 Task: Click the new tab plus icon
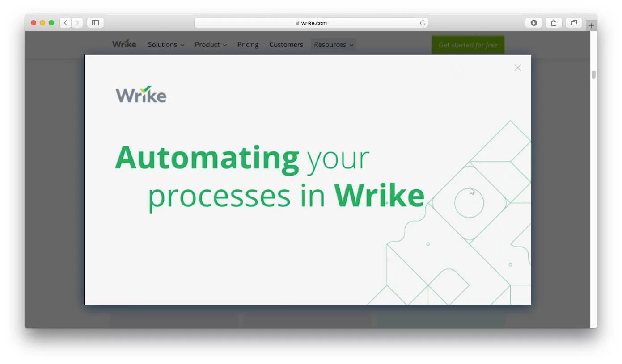[x=591, y=25]
